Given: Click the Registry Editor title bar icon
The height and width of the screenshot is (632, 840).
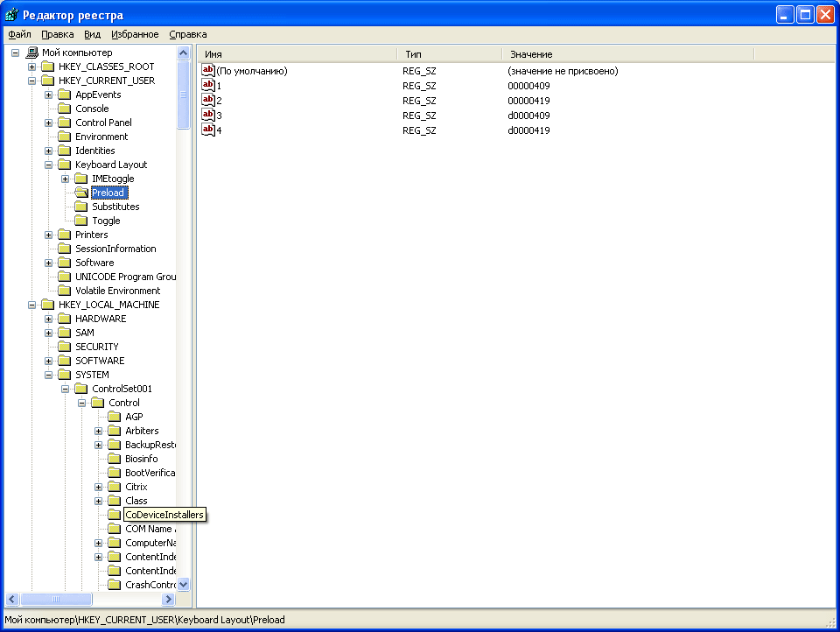Looking at the screenshot, I should pos(11,15).
